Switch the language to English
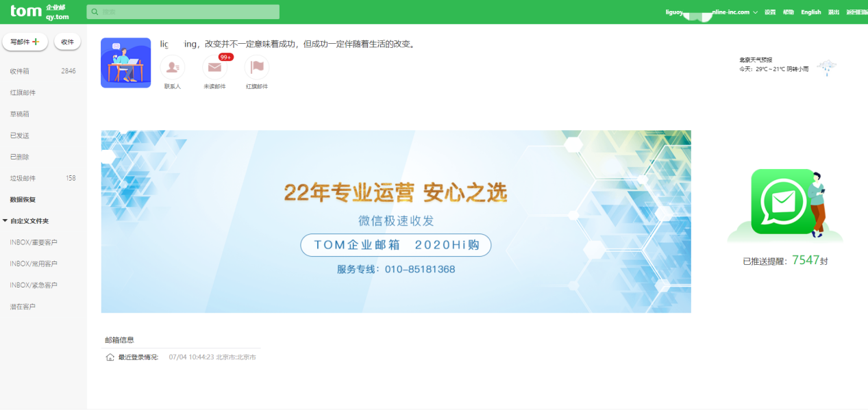Screen dimensions: 868x410 click(811, 12)
